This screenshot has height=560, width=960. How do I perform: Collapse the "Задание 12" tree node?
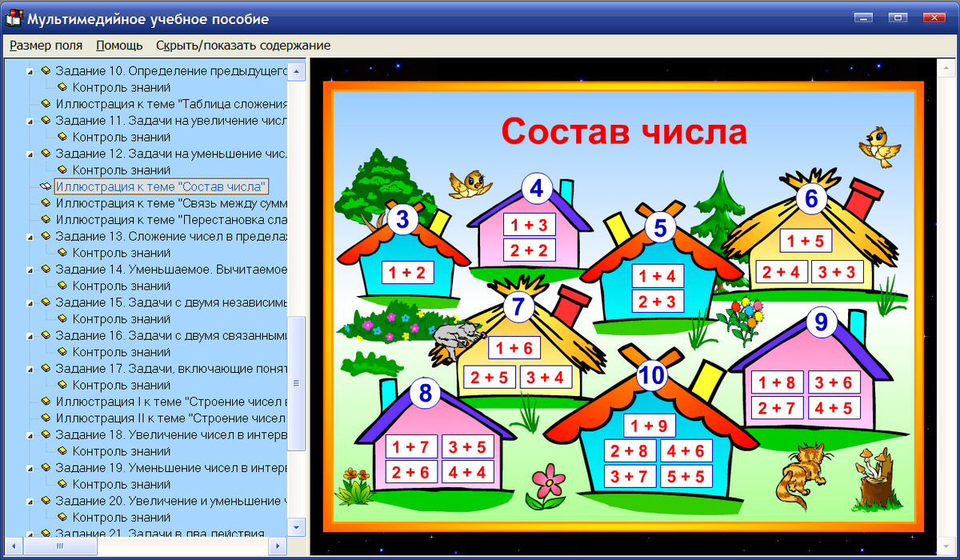29,153
